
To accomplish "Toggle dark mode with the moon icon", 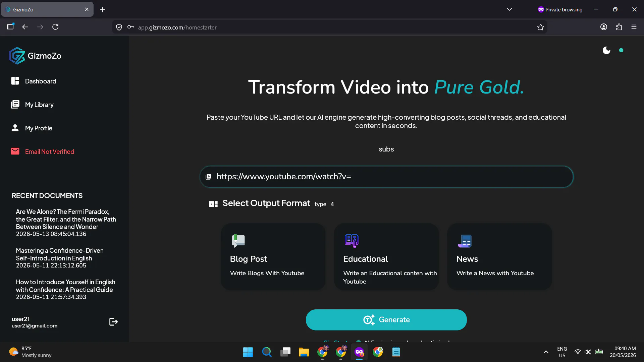I will 606,50.
